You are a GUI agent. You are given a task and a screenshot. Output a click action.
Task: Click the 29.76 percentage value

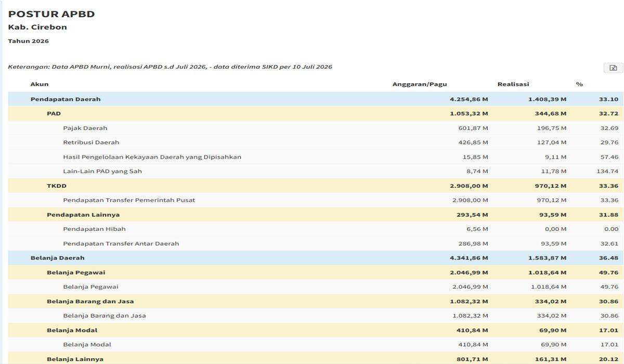pos(609,142)
